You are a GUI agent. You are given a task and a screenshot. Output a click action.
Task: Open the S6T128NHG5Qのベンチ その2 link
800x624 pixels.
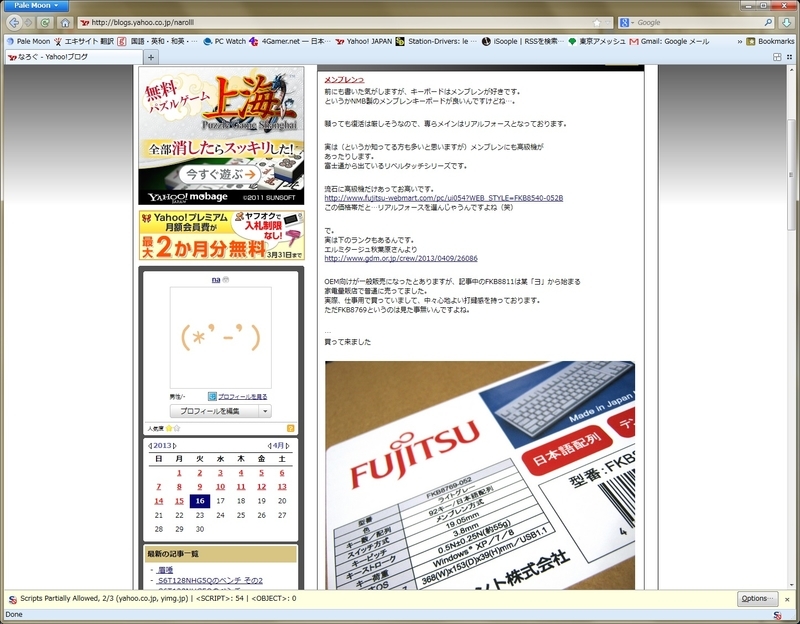point(210,581)
